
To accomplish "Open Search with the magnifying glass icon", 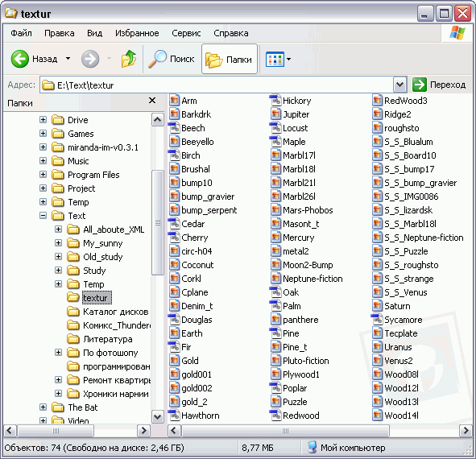I will [157, 59].
